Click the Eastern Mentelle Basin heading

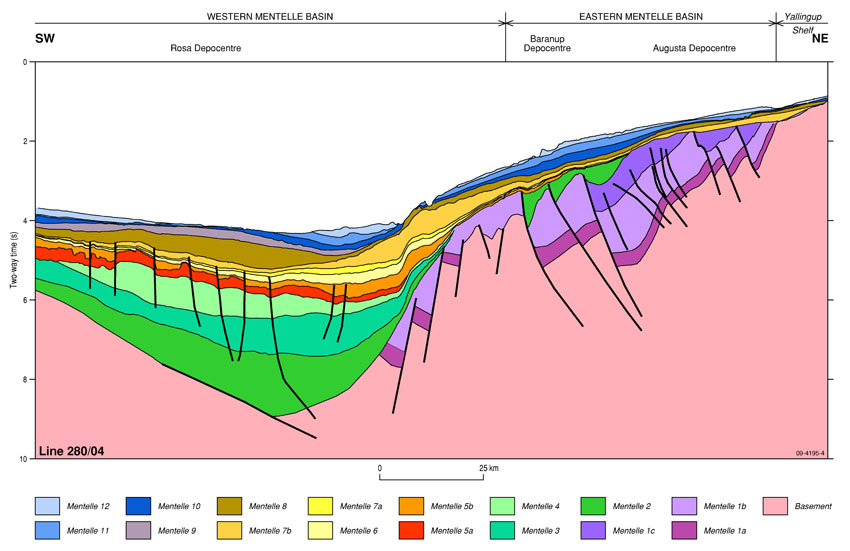(x=641, y=17)
